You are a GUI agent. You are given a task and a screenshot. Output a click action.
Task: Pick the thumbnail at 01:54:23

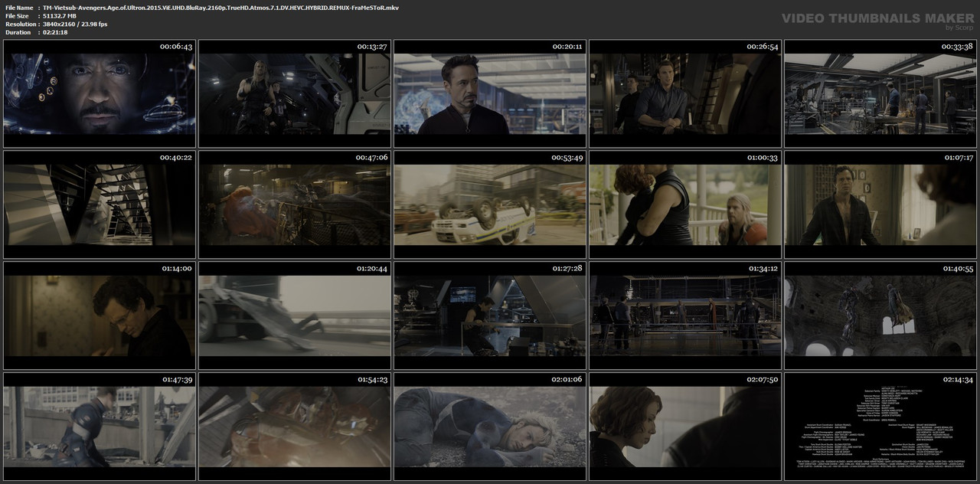point(295,427)
